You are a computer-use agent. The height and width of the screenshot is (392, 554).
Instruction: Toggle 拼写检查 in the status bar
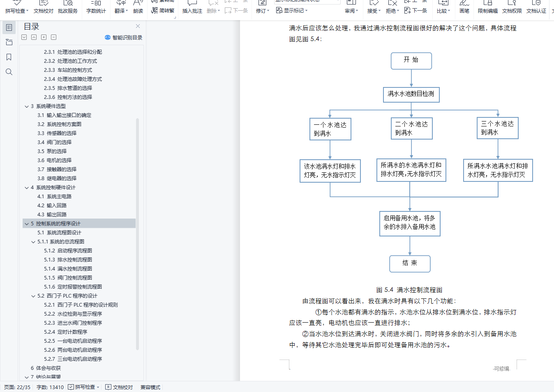84,387
